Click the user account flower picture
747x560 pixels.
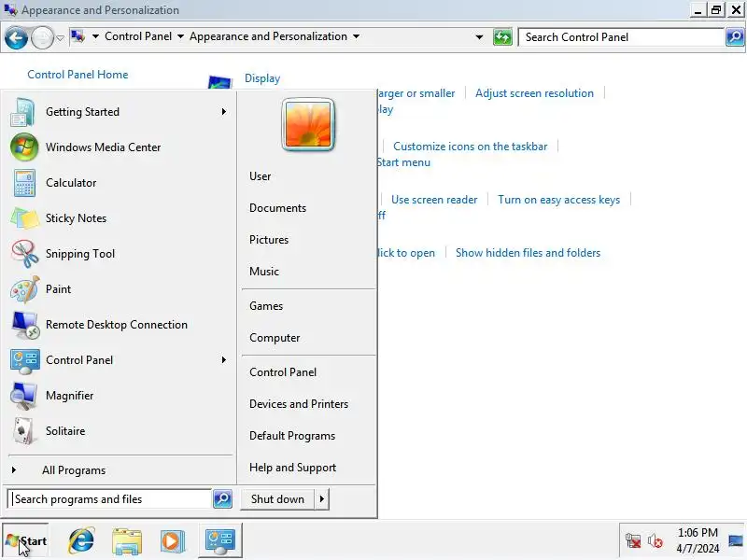pos(308,125)
